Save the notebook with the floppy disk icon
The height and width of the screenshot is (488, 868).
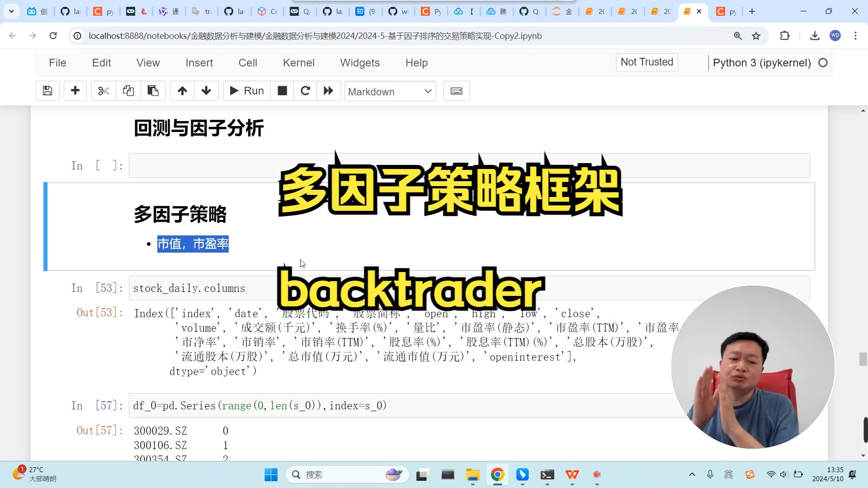47,91
